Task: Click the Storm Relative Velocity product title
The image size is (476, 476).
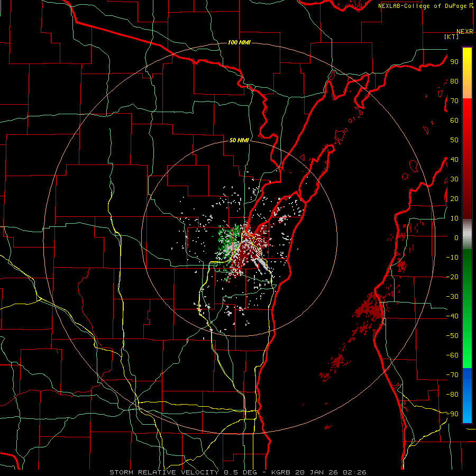Action: [x=164, y=472]
